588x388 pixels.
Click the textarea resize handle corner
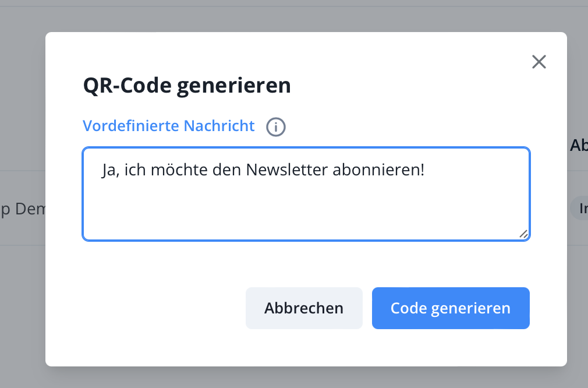(x=523, y=234)
